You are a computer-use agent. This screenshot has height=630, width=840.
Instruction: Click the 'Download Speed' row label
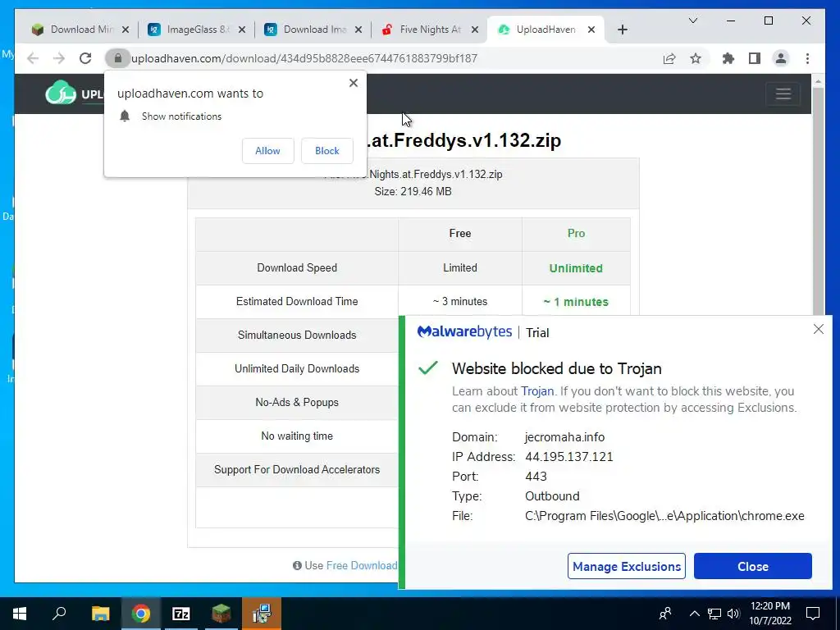[297, 268]
